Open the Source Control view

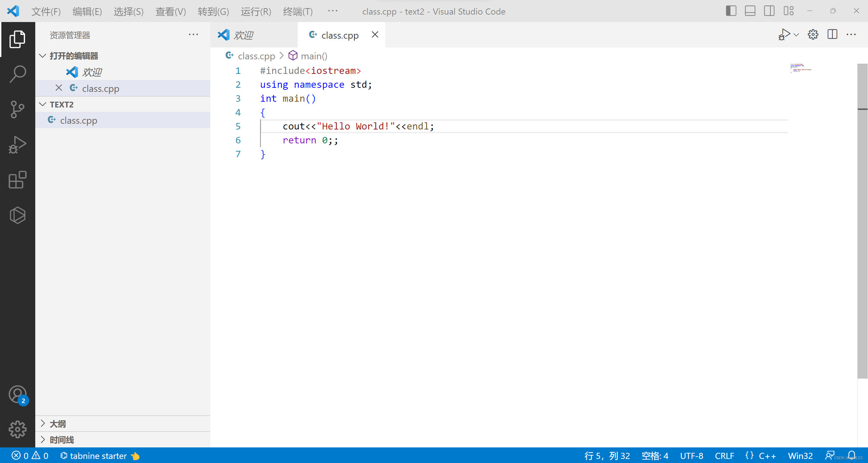[18, 109]
